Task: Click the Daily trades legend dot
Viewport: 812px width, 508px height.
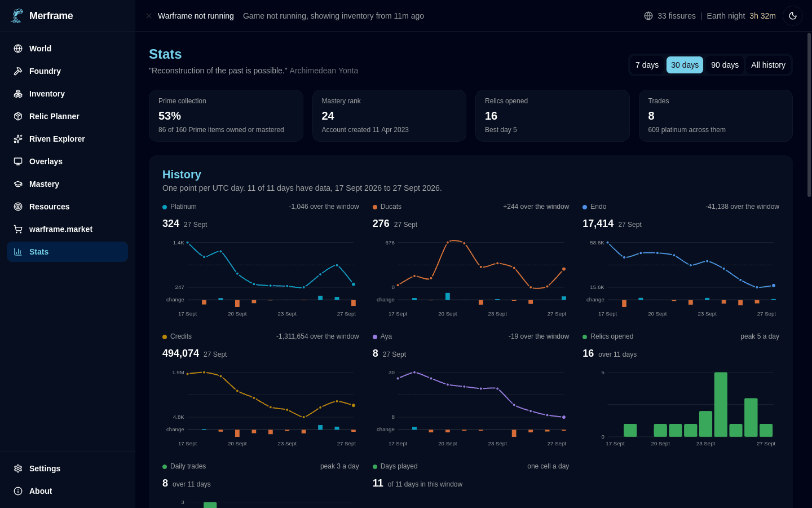Action: click(x=165, y=467)
